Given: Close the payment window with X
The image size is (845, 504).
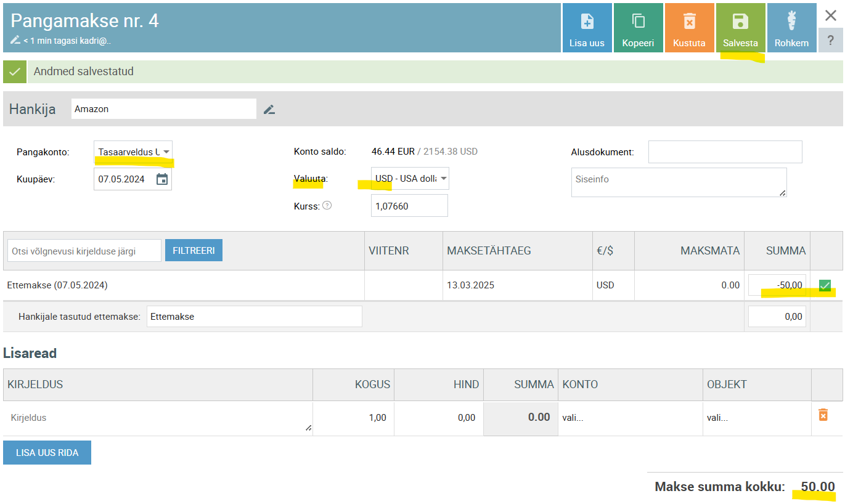Looking at the screenshot, I should click(830, 16).
